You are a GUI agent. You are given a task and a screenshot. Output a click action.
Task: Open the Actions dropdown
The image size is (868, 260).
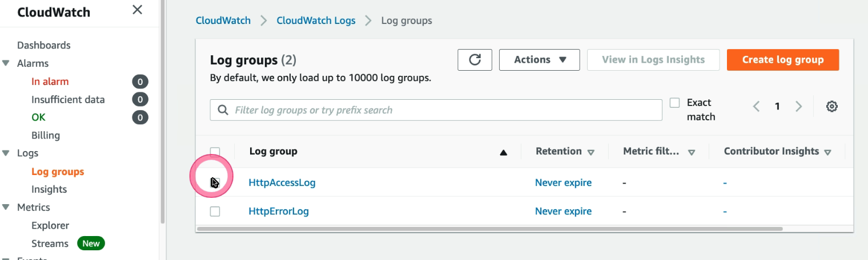click(x=540, y=60)
